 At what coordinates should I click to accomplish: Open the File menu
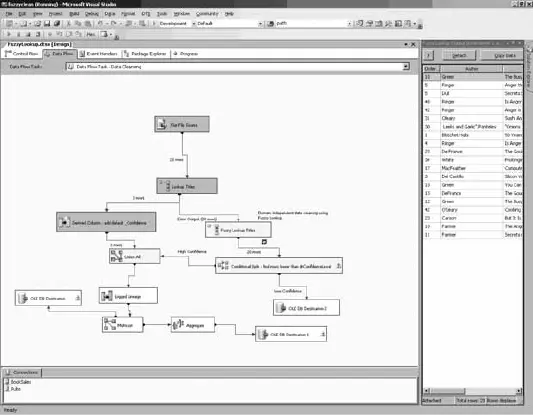coord(9,14)
